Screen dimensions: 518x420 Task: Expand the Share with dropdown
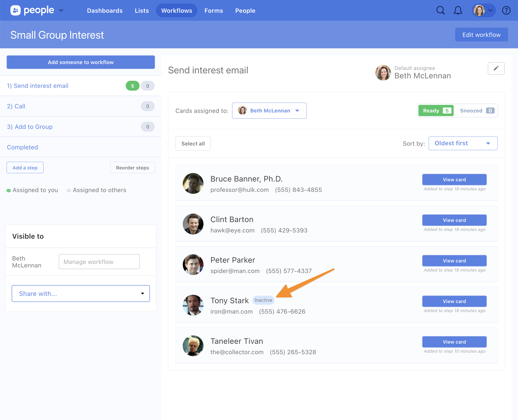point(81,294)
